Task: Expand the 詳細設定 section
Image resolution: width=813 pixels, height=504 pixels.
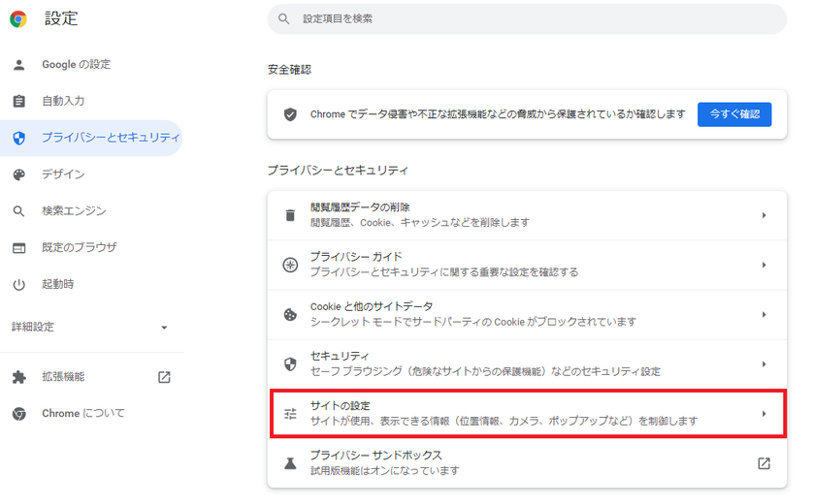Action: (164, 328)
